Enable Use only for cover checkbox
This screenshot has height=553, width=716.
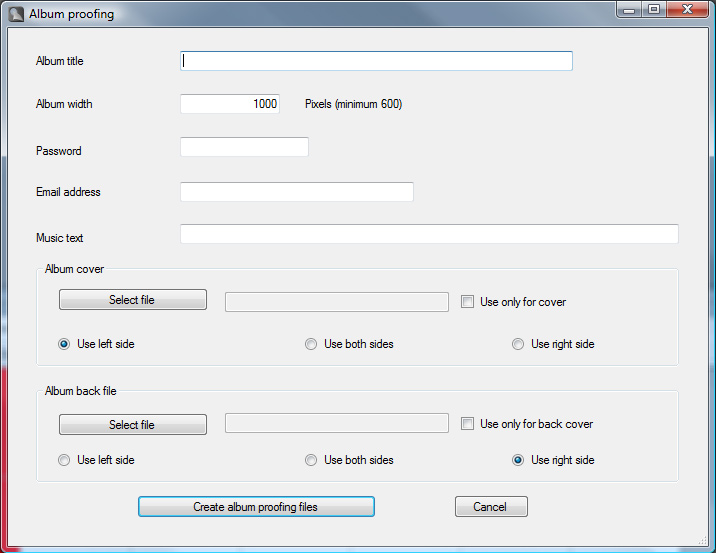tap(467, 301)
